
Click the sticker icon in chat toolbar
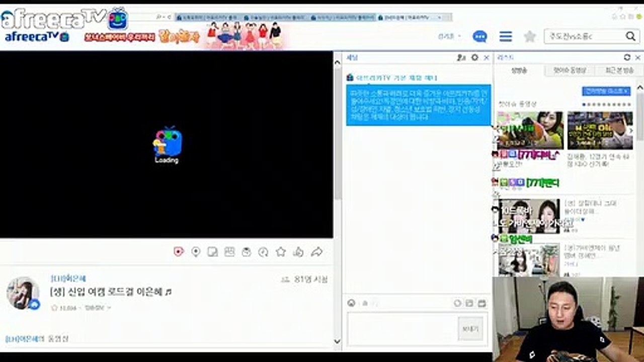point(469,303)
